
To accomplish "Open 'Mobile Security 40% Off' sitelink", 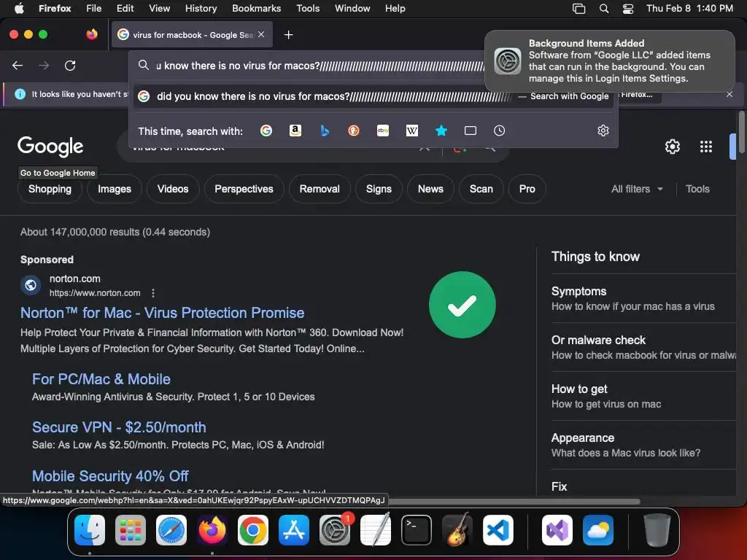I will coord(110,475).
